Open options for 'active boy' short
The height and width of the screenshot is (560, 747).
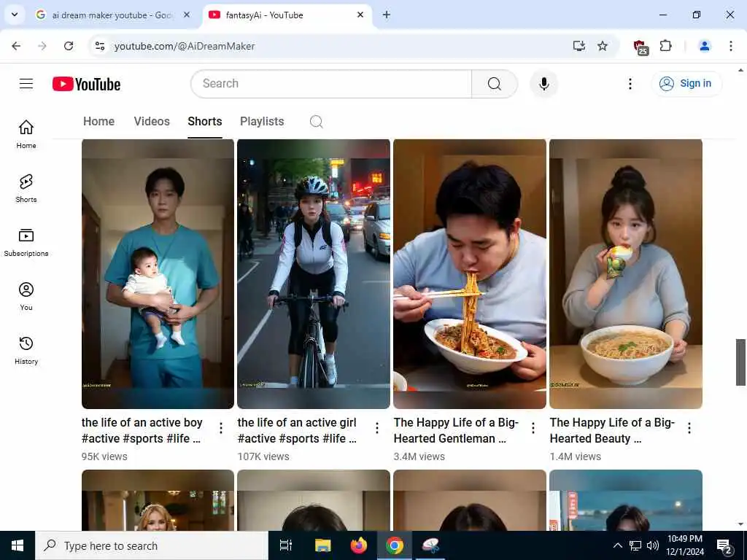(221, 427)
